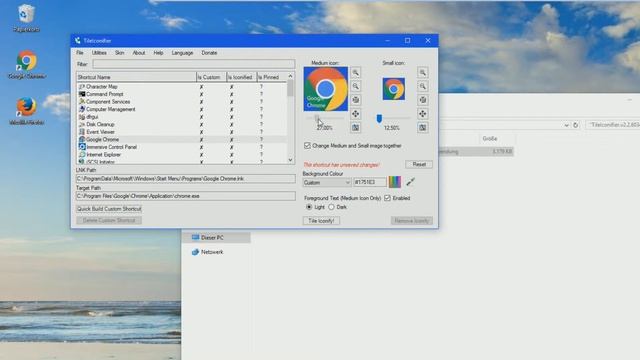This screenshot has width=640, height=360.
Task: Click Mozilla Firefox desktop shortcut
Action: click(27, 111)
